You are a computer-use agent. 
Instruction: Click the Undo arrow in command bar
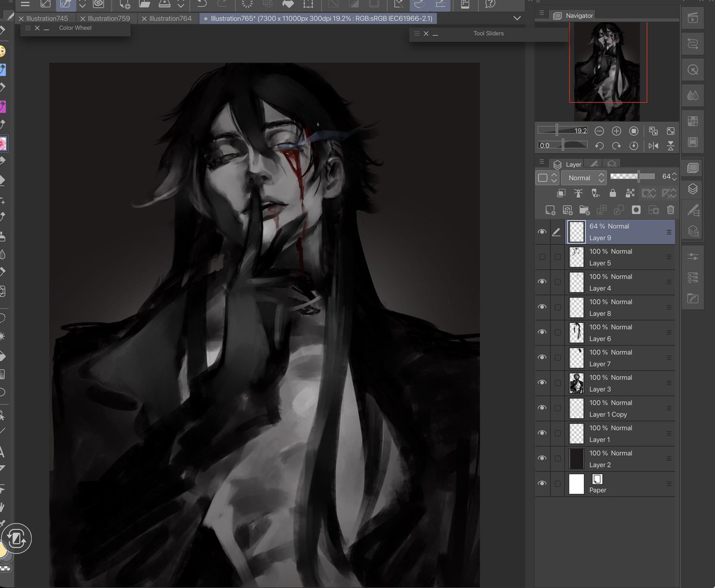(x=201, y=4)
